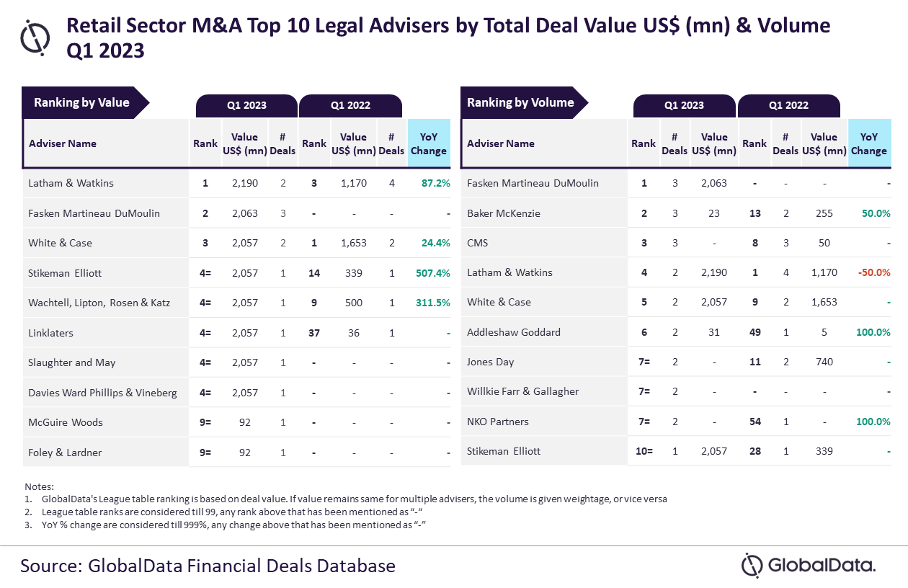The image size is (908, 588).
Task: Click the Q1 2022 pill in volume table
Action: 788,105
